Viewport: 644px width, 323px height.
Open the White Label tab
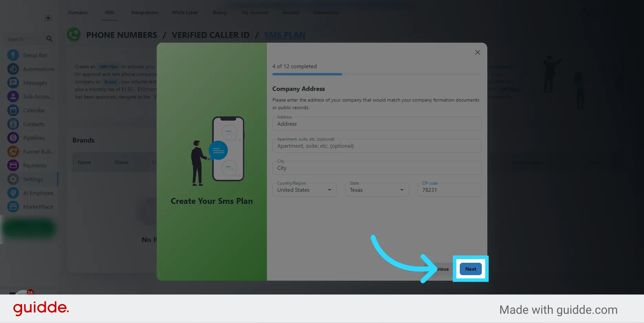(185, 12)
